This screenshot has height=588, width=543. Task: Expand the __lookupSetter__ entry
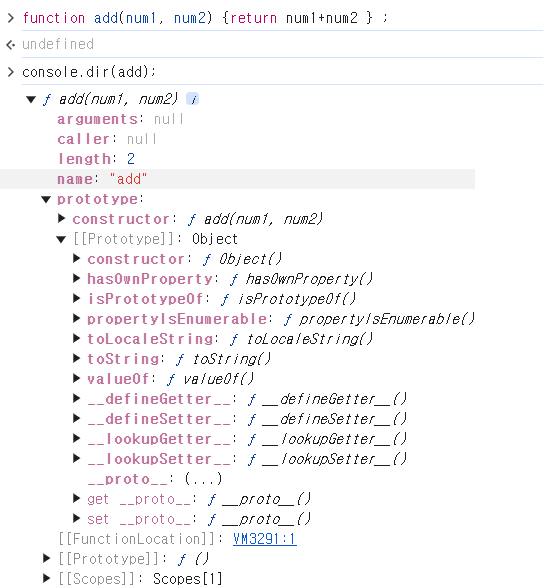76,458
